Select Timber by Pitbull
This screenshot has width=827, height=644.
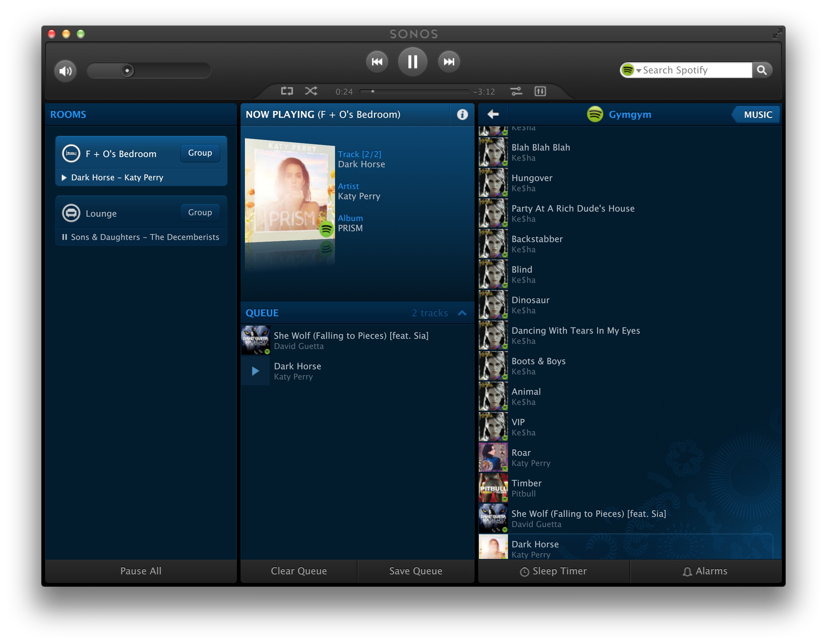click(630, 488)
